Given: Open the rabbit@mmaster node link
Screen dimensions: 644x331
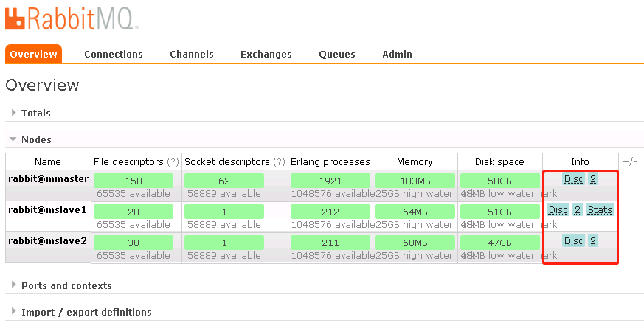Looking at the screenshot, I should tap(48, 178).
